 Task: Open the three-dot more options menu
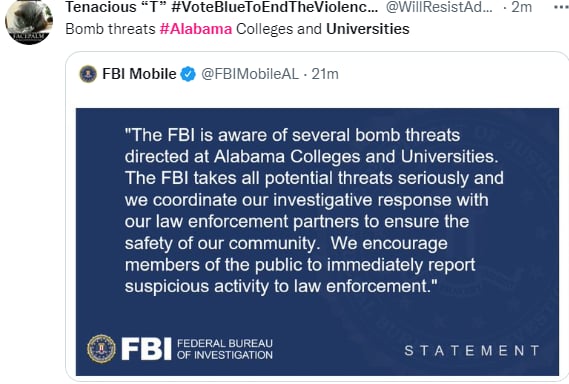tap(562, 7)
